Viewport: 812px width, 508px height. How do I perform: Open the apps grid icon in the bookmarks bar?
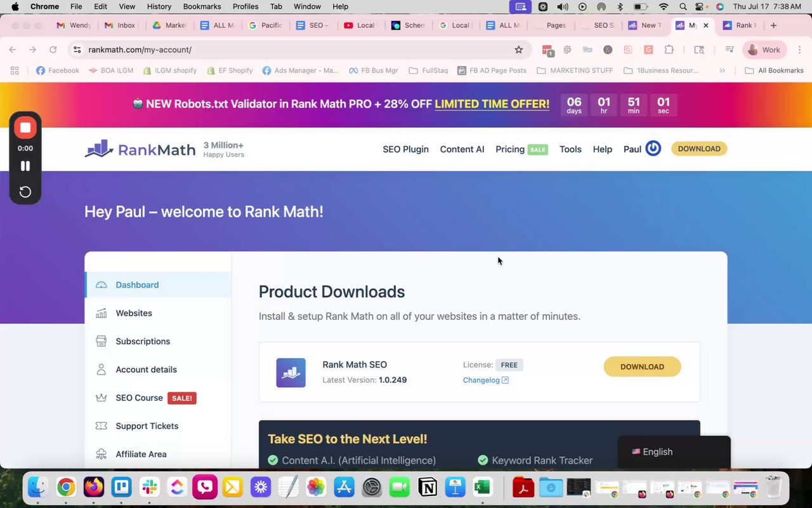(14, 70)
